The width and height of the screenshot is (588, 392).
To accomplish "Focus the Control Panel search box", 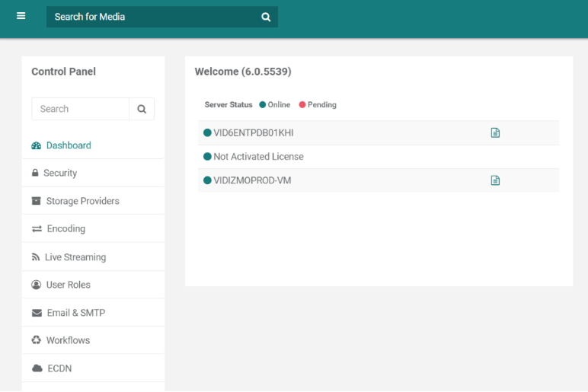I will (x=80, y=109).
